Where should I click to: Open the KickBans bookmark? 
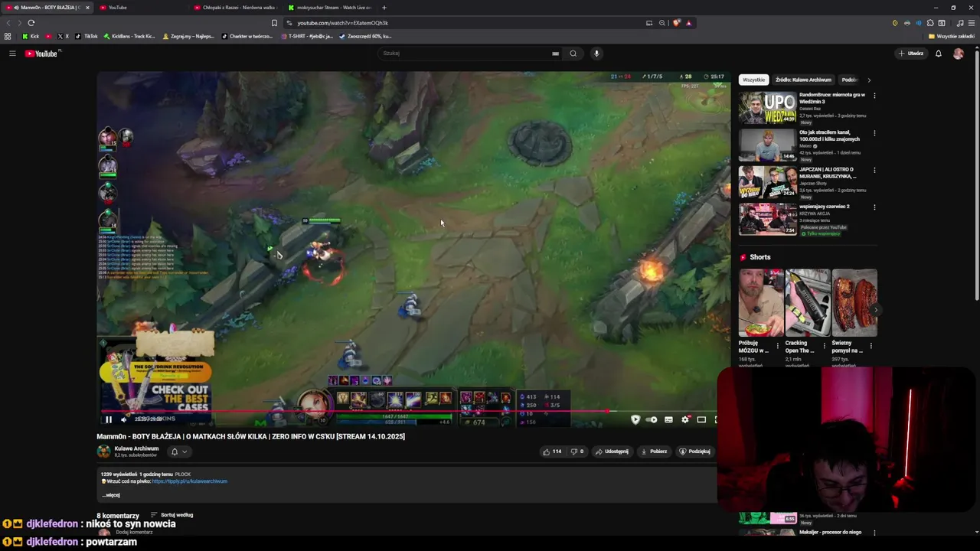click(129, 36)
